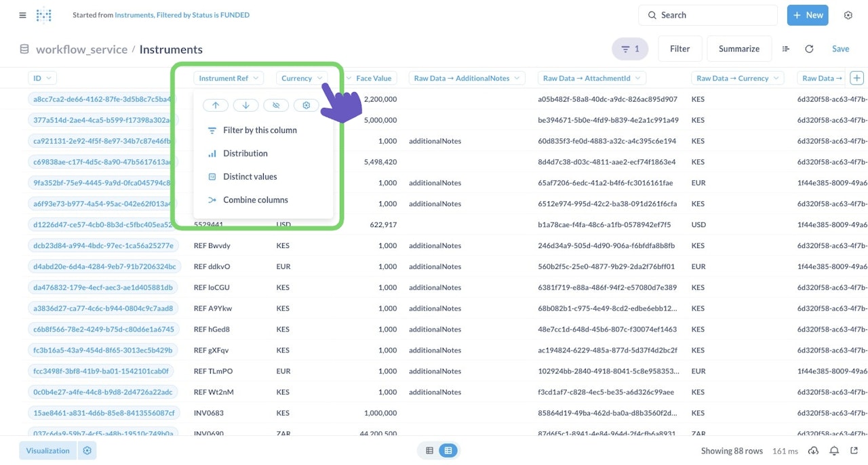
Task: Open the alerts bell icon
Action: [x=834, y=451]
